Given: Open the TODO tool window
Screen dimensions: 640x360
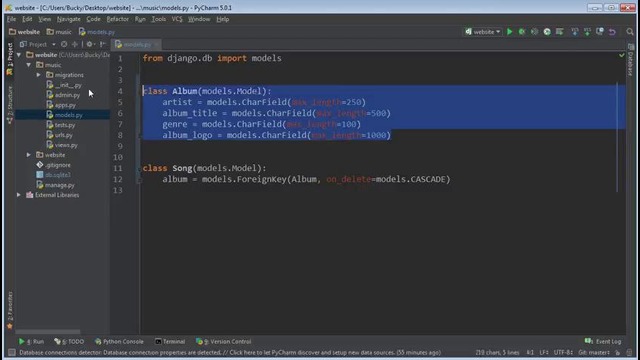Looking at the screenshot, I should (69, 341).
